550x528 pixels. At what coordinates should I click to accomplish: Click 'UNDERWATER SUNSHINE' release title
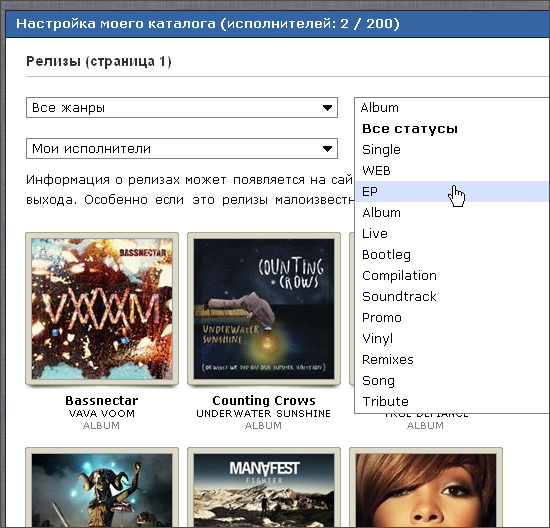coord(263,414)
